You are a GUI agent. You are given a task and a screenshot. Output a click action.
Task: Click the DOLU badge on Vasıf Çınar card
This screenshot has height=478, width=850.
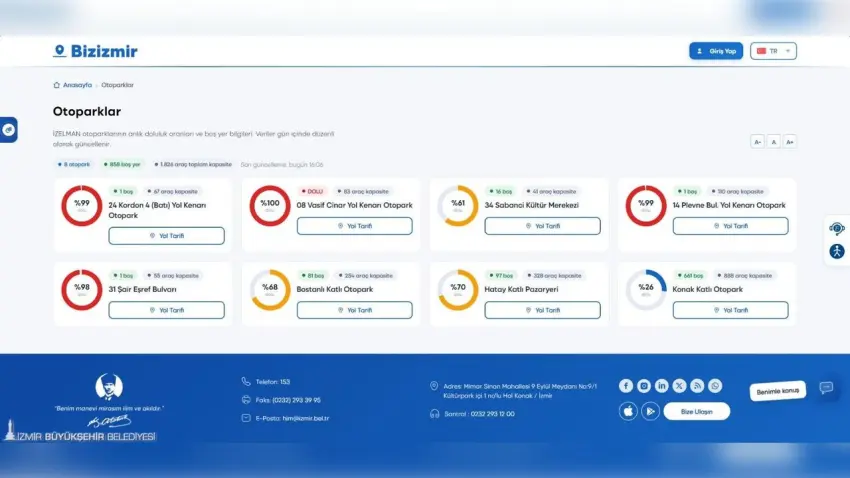pos(312,191)
